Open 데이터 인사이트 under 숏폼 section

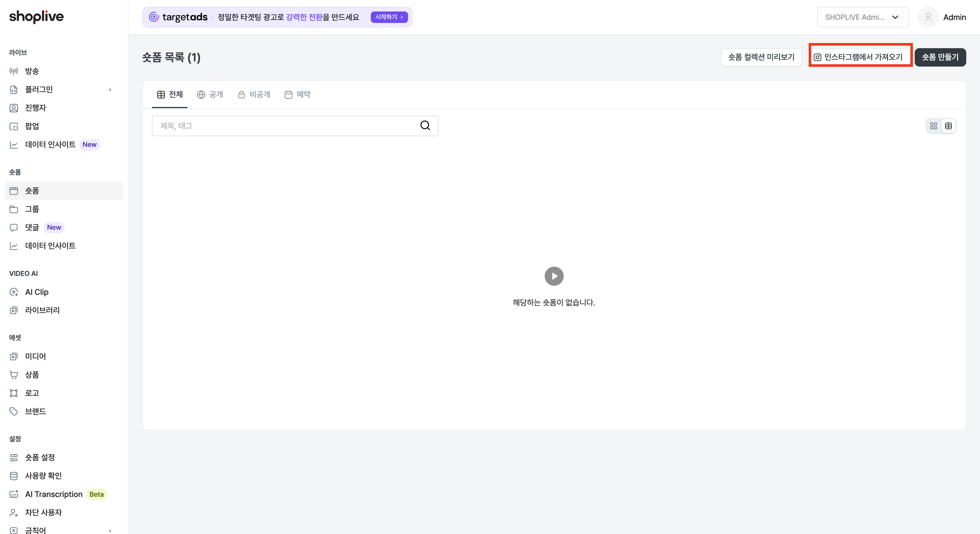(64, 246)
